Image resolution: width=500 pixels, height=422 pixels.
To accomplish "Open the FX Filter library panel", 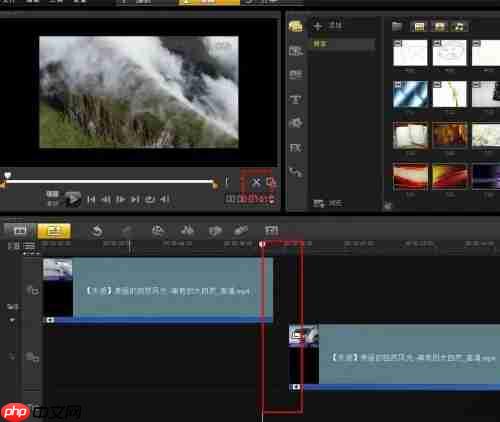I will tap(295, 147).
